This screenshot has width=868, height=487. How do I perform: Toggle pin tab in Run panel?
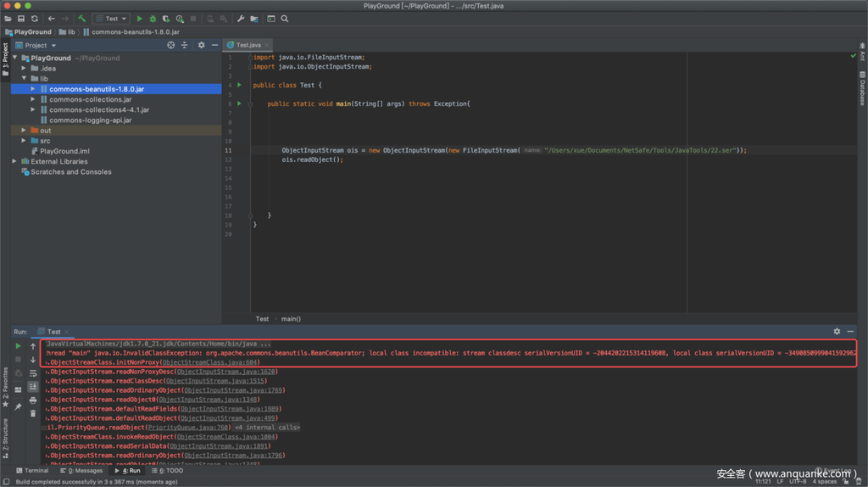18,406
